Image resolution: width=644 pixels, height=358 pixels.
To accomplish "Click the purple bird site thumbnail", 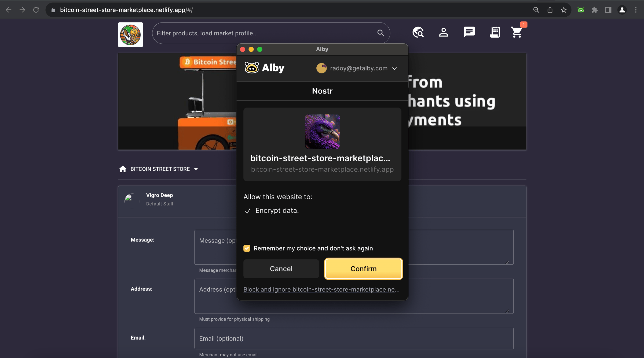I will pyautogui.click(x=322, y=132).
